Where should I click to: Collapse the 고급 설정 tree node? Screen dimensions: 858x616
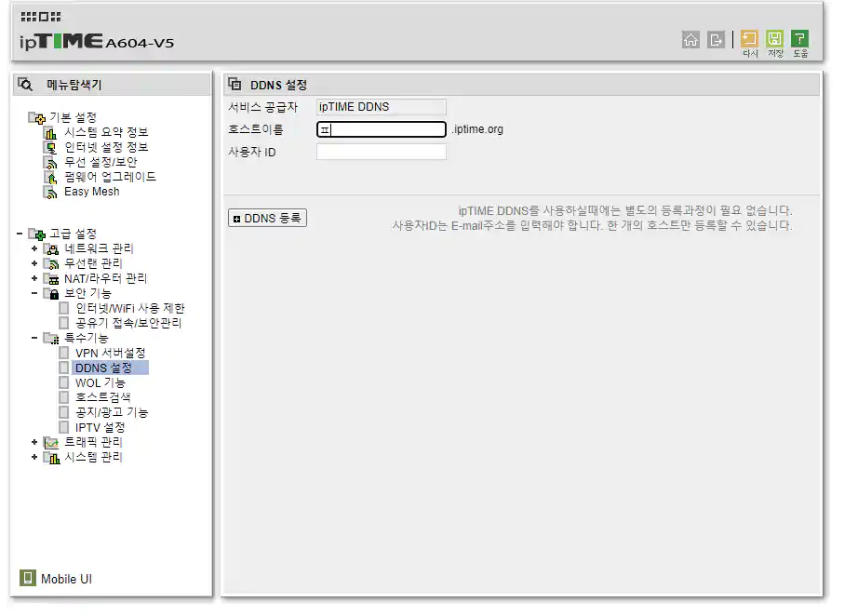point(20,234)
